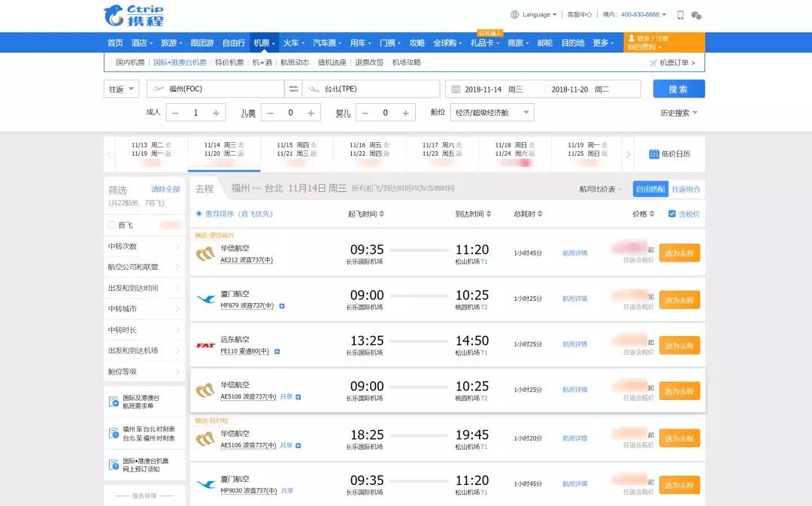Viewport: 812px width, 506px height.
Task: Click the swap departure and destination cities icon
Action: [293, 89]
